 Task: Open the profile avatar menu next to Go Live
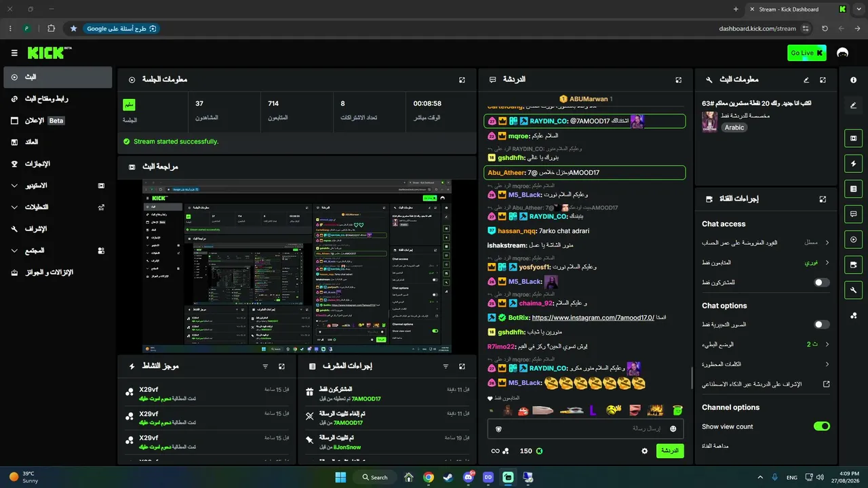(x=843, y=53)
